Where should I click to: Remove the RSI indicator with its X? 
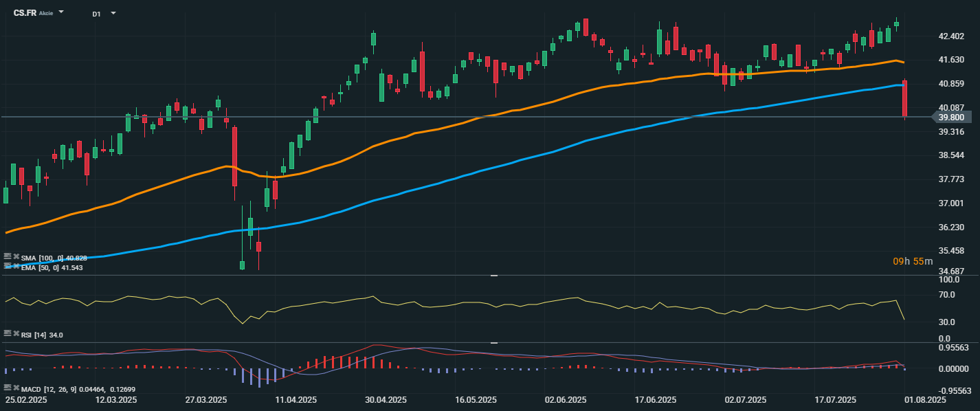click(x=16, y=334)
